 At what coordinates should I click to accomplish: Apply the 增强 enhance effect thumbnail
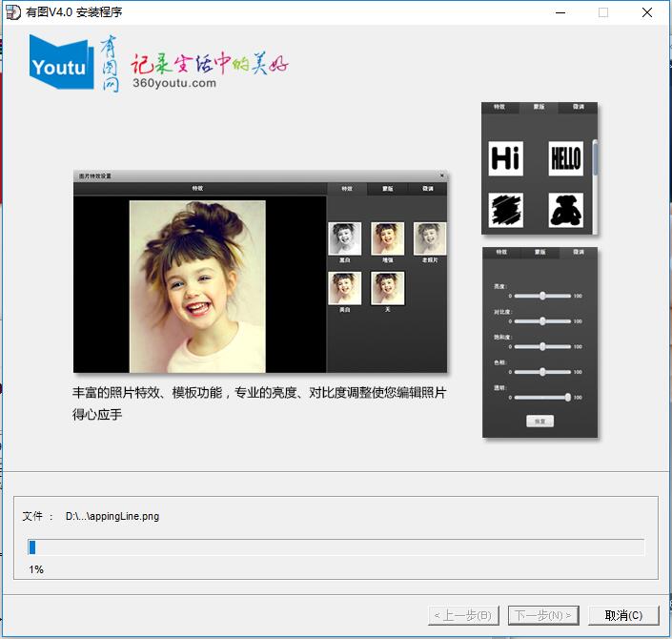[387, 238]
